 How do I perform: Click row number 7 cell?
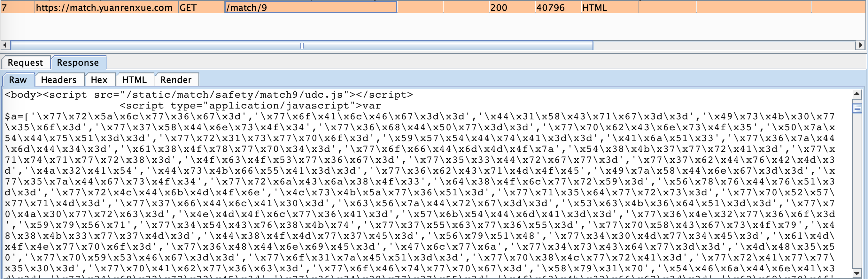coord(18,7)
